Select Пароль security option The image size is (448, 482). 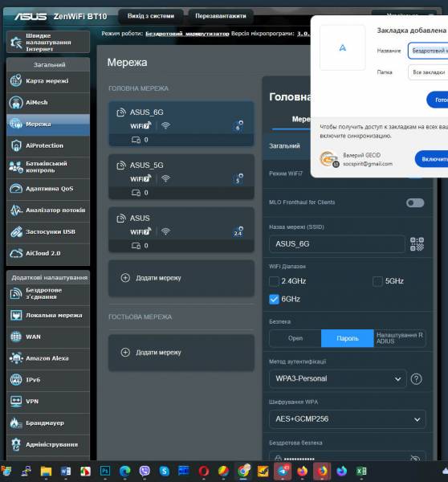(x=348, y=338)
